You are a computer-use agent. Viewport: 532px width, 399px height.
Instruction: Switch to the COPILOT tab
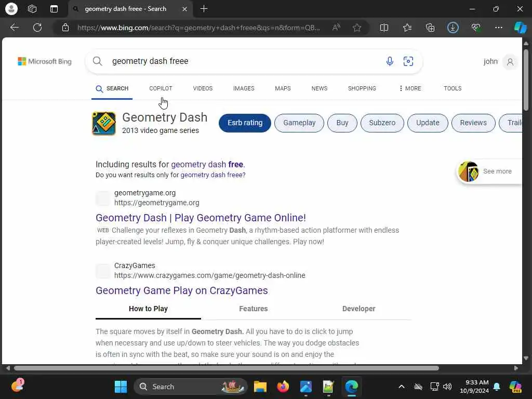pyautogui.click(x=161, y=88)
